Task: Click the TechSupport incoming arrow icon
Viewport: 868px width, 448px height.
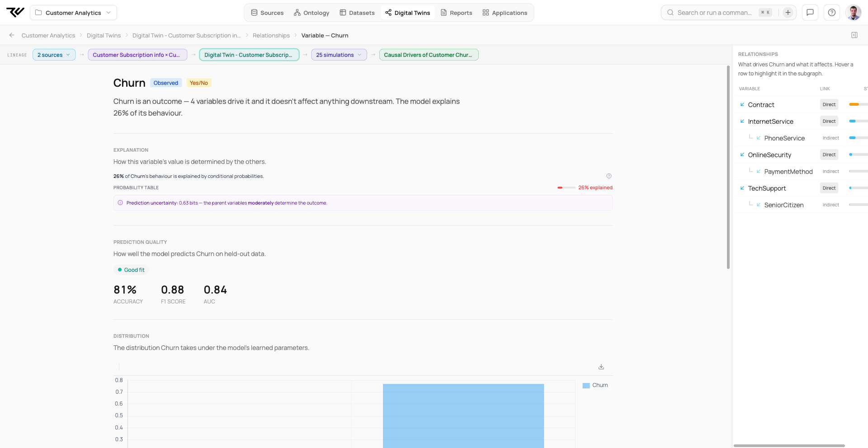Action: (x=742, y=188)
